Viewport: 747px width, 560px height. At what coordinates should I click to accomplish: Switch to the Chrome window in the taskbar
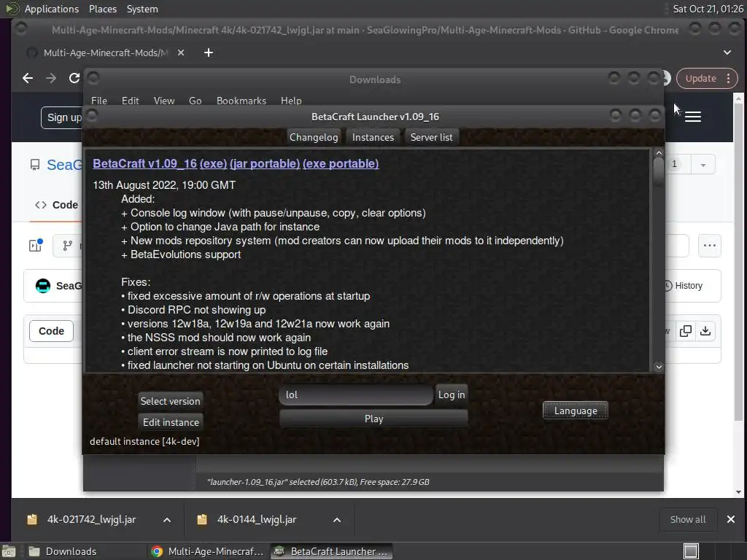point(208,551)
